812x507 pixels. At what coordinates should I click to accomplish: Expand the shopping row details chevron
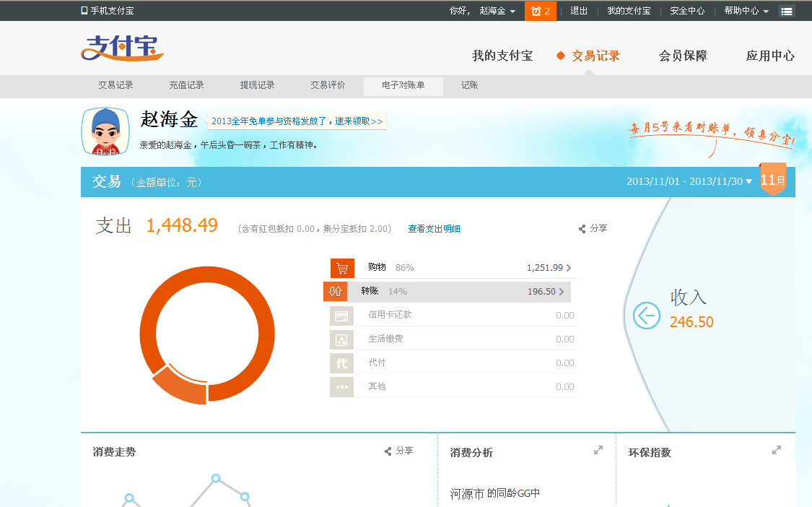tap(569, 268)
